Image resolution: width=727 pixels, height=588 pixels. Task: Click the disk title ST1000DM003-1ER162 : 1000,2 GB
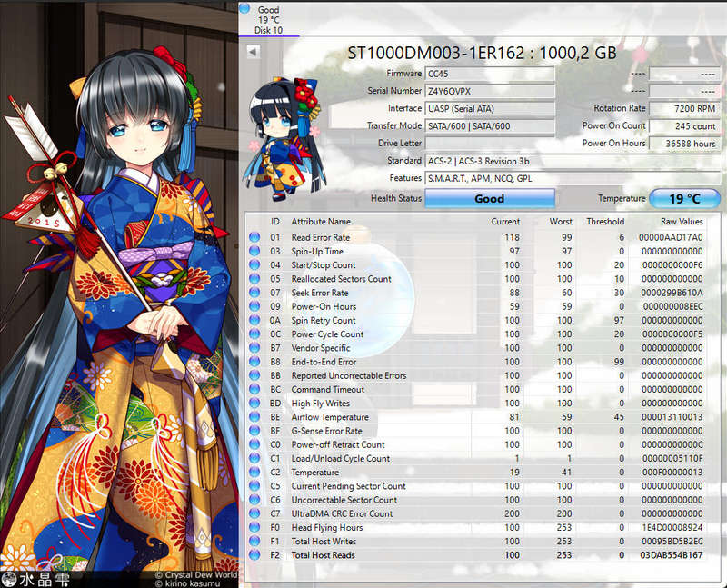(483, 53)
